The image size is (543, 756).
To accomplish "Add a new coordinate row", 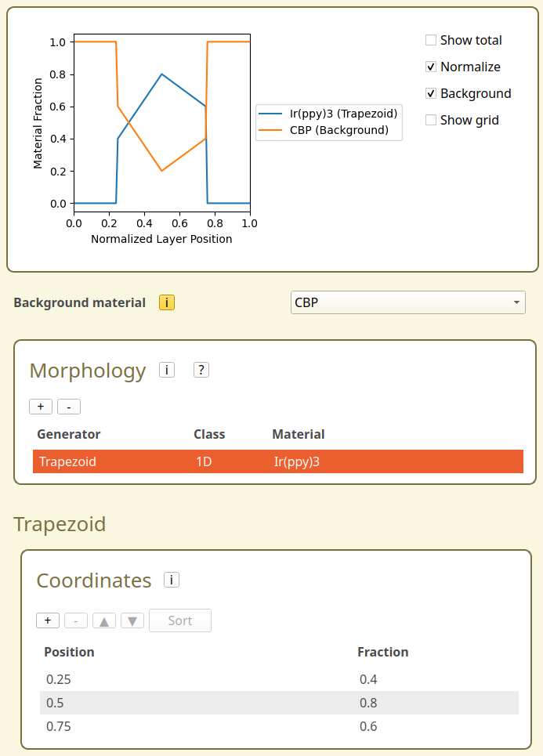I will [48, 620].
